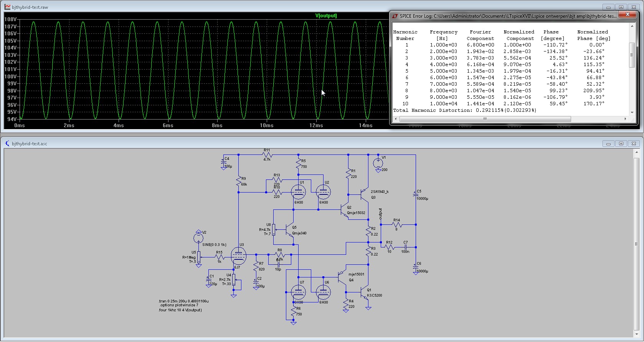Screen dimensions: 644x342
Task: Click the '.tran 0 25m 200u 0.48831106u' directive
Action: click(x=184, y=301)
